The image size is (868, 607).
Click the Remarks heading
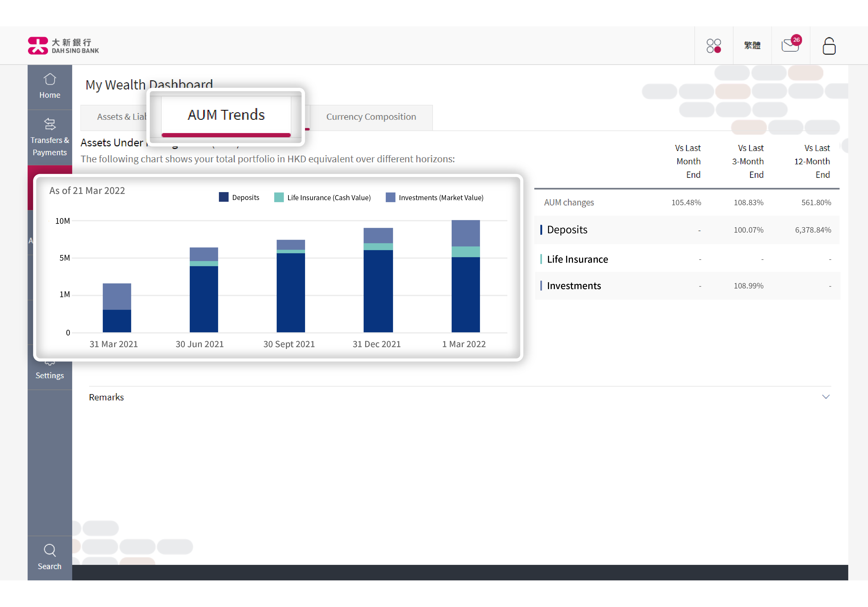106,397
